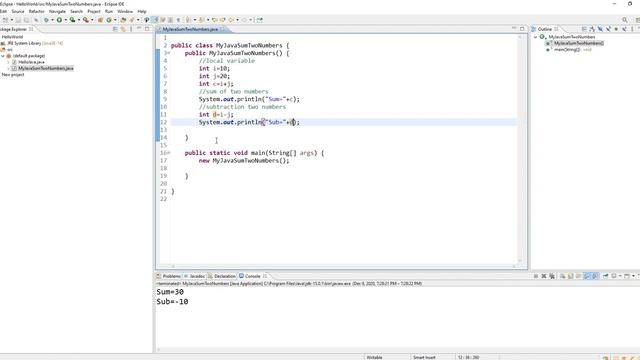
Task: Switch to the Declaration tab
Action: click(x=222, y=276)
